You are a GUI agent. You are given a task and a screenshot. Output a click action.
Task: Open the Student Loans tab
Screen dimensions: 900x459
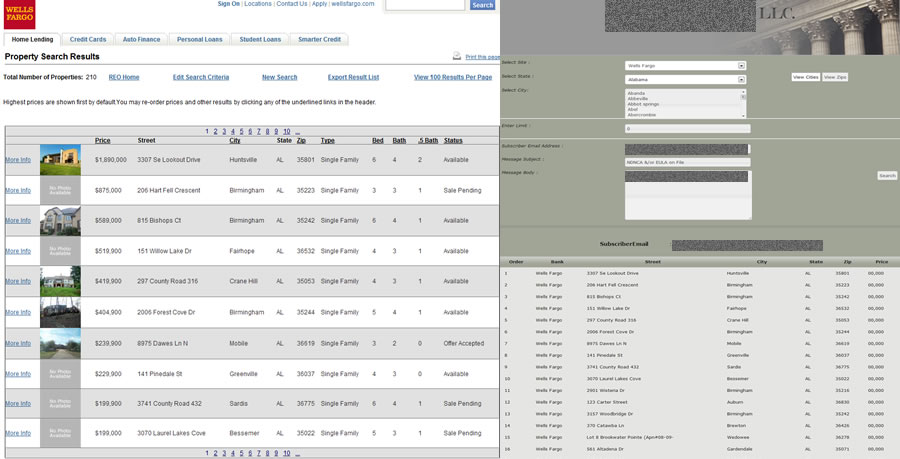point(260,40)
